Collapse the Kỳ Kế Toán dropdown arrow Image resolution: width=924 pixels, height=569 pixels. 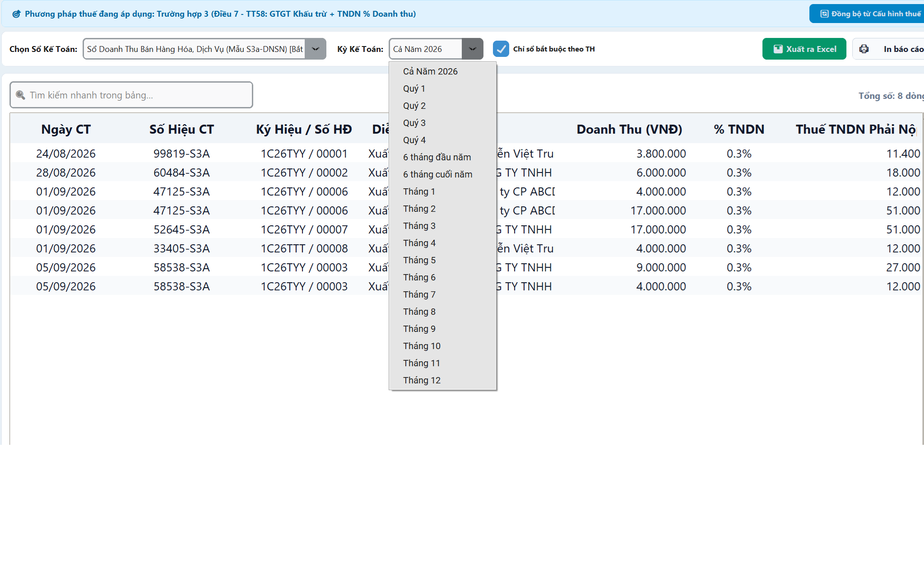[x=472, y=49]
